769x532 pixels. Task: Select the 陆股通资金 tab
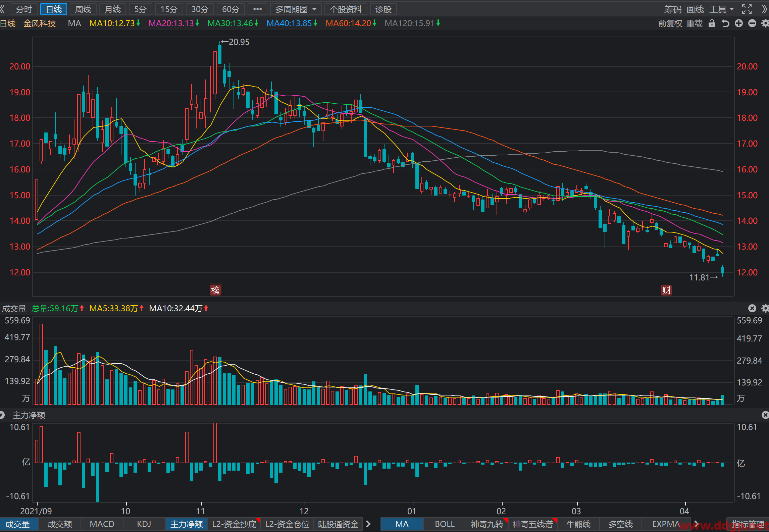tap(338, 524)
